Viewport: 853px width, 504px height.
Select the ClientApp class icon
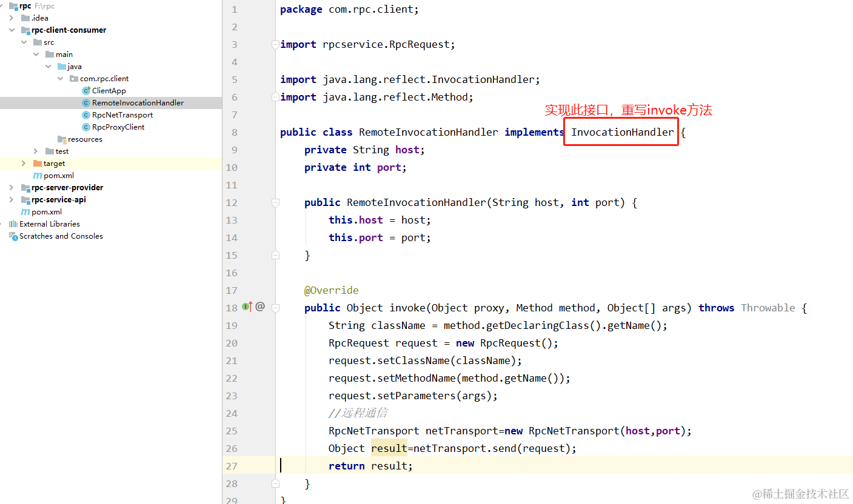86,91
